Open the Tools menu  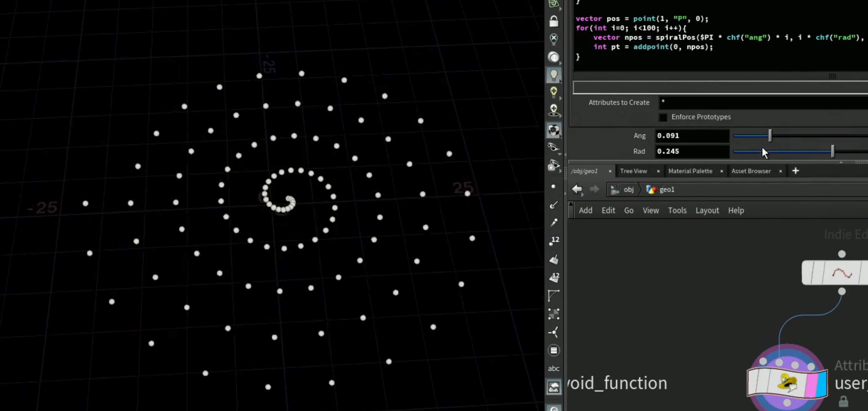click(677, 210)
